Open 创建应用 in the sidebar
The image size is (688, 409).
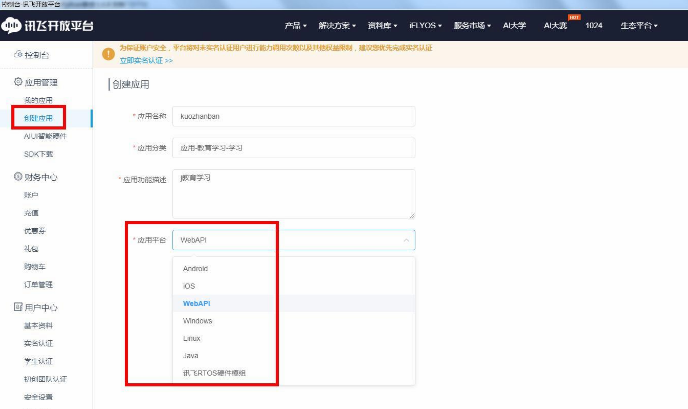(38, 118)
